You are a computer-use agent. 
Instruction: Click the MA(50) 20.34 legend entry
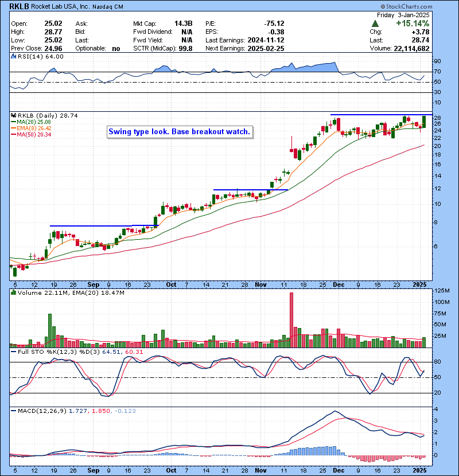(31, 134)
